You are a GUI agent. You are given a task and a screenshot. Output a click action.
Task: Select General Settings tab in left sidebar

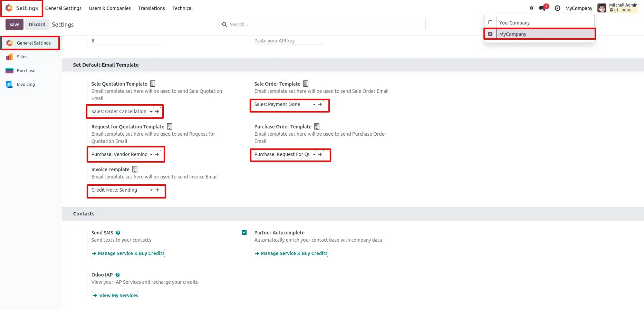pyautogui.click(x=30, y=43)
